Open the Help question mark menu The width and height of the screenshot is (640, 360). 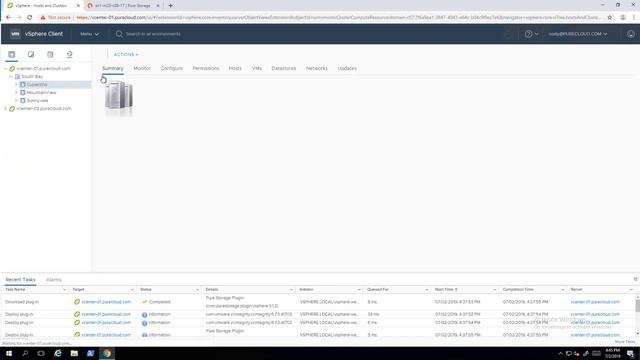(x=531, y=34)
